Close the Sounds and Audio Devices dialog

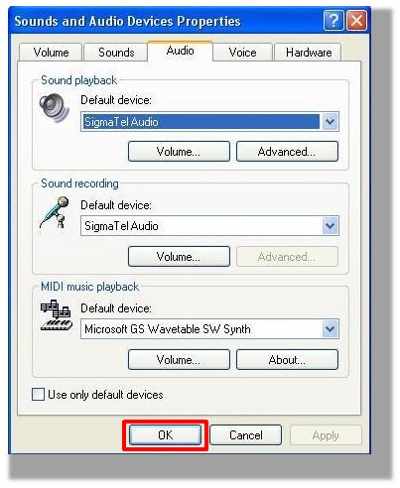[x=357, y=21]
